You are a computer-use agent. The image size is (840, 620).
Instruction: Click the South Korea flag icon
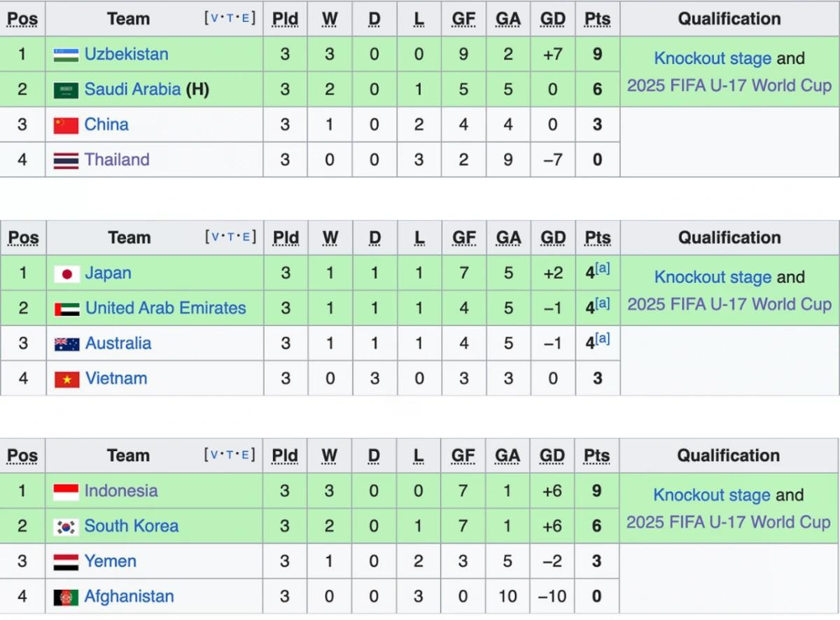(x=66, y=527)
